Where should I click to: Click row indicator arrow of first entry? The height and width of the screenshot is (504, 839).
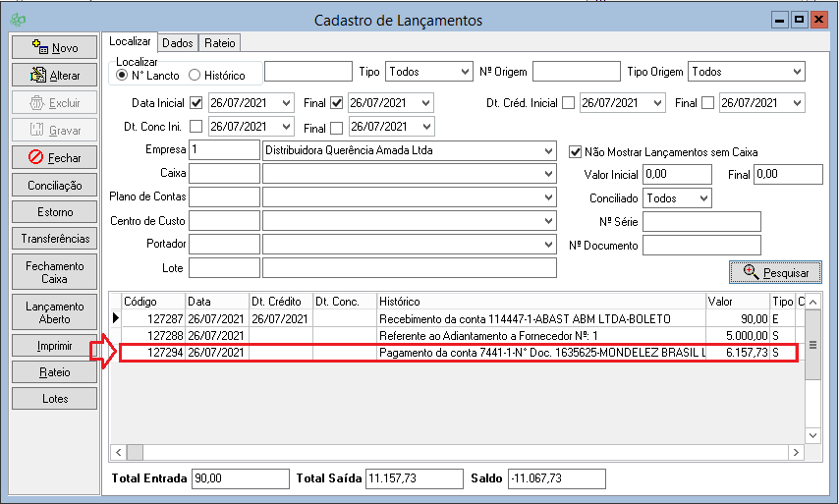pos(116,318)
